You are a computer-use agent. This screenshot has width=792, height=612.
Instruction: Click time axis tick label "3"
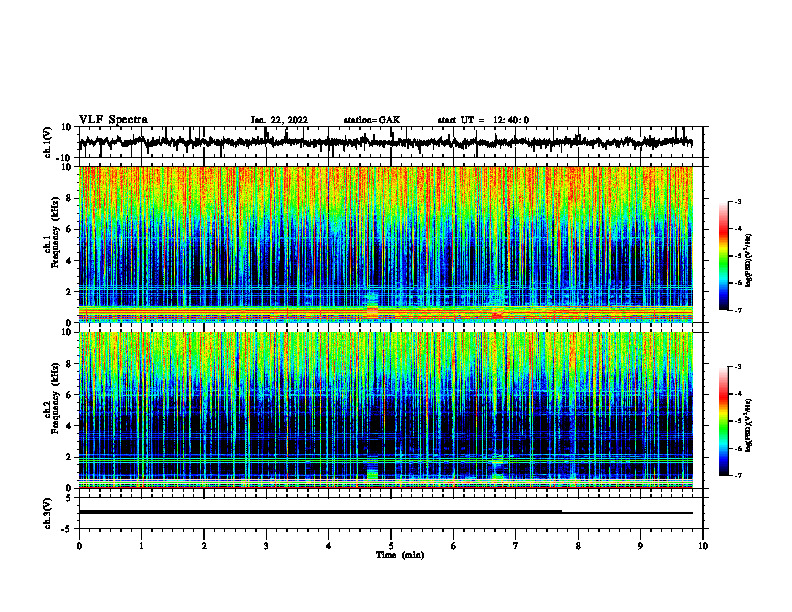pos(266,546)
